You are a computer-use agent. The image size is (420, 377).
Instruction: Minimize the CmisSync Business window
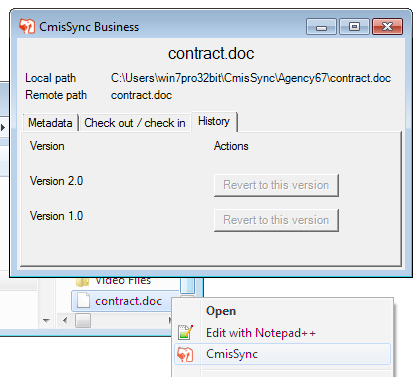[x=321, y=27]
